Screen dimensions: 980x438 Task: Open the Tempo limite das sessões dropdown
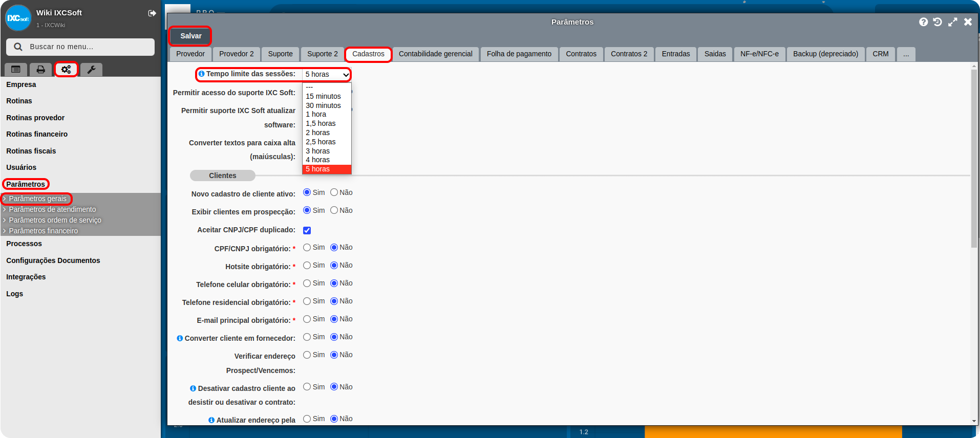[327, 75]
